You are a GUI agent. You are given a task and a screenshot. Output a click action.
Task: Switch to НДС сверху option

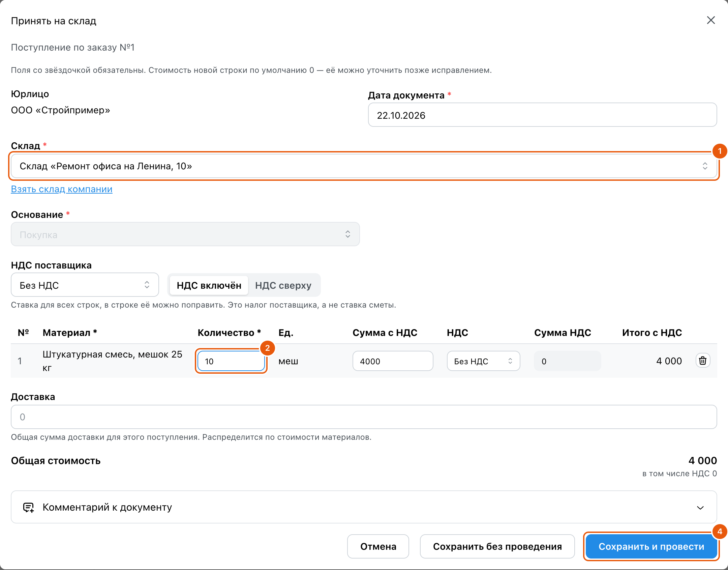283,285
